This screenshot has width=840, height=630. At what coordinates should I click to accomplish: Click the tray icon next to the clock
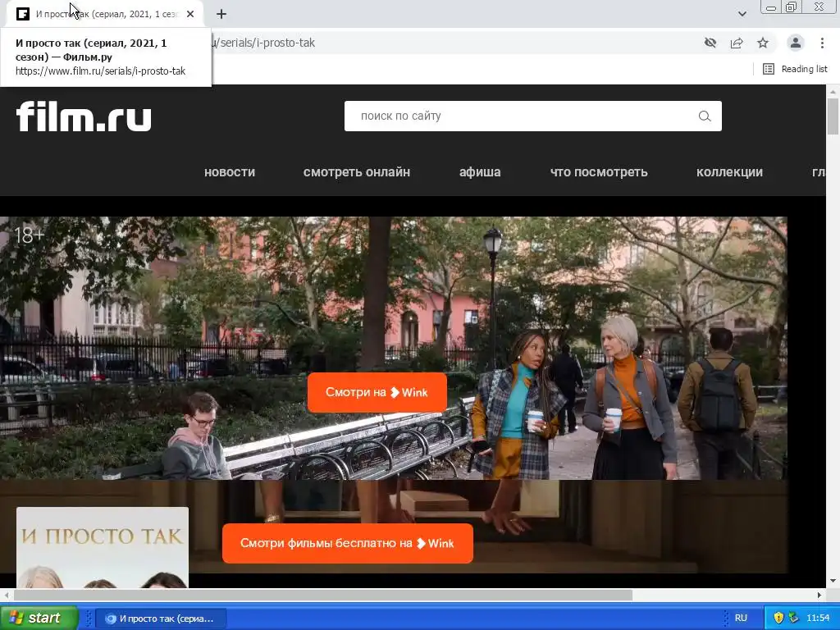(793, 618)
